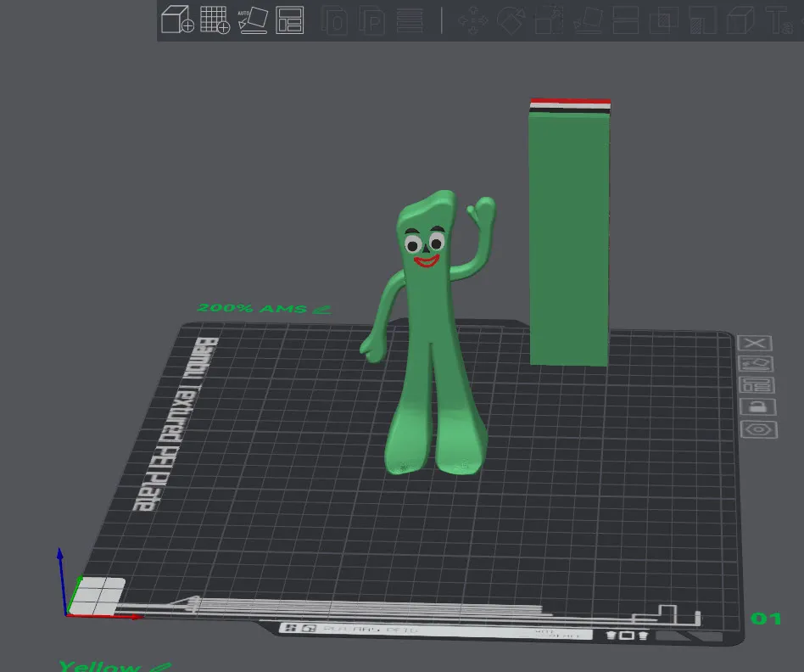This screenshot has height=672, width=804.
Task: Click the Add object cube icon
Action: pos(177,20)
